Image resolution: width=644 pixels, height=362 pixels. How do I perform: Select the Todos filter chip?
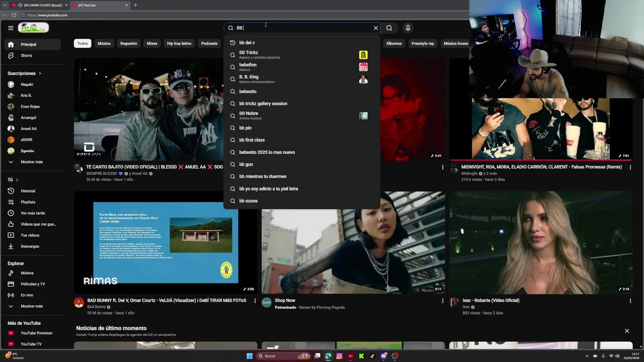point(83,43)
